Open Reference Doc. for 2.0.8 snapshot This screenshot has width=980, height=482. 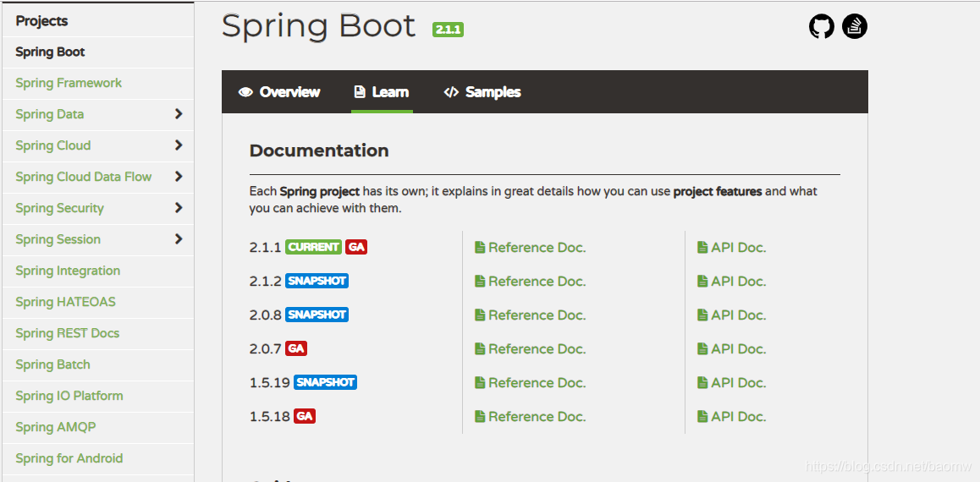530,315
